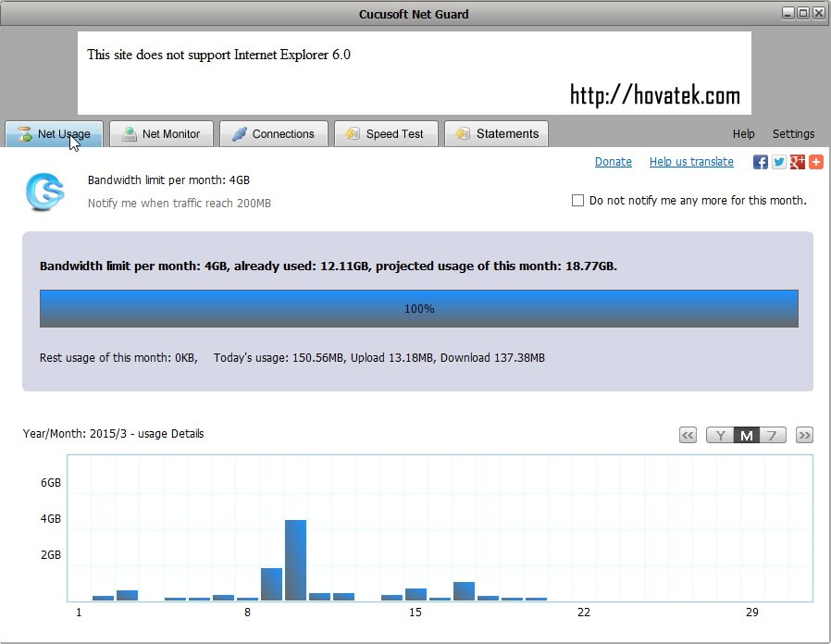Click the 6GB label on chart axis
This screenshot has height=644, width=831.
(51, 483)
